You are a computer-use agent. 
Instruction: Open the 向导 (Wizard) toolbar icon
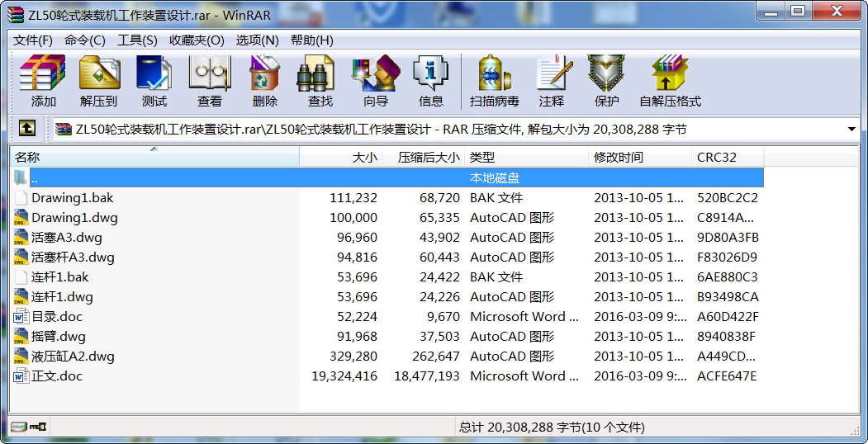[x=376, y=73]
